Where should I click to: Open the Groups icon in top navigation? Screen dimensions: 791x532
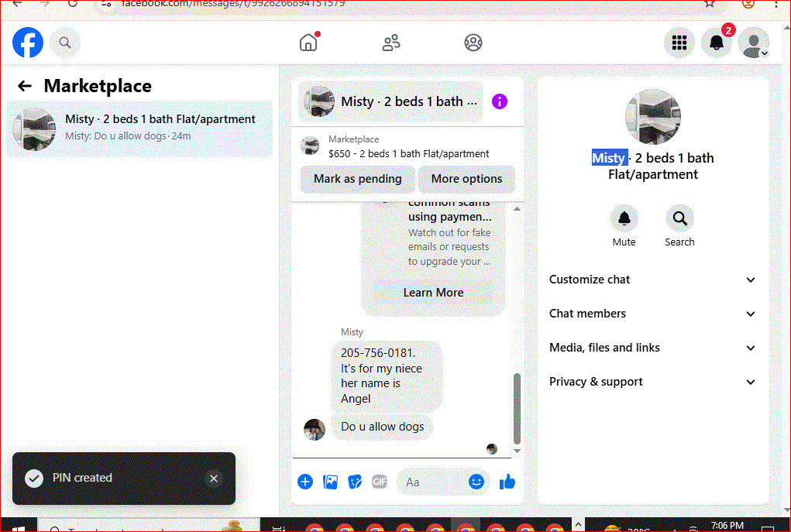point(473,43)
